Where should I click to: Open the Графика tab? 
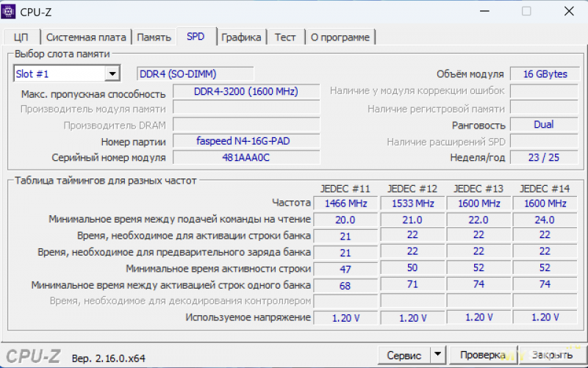pyautogui.click(x=242, y=37)
